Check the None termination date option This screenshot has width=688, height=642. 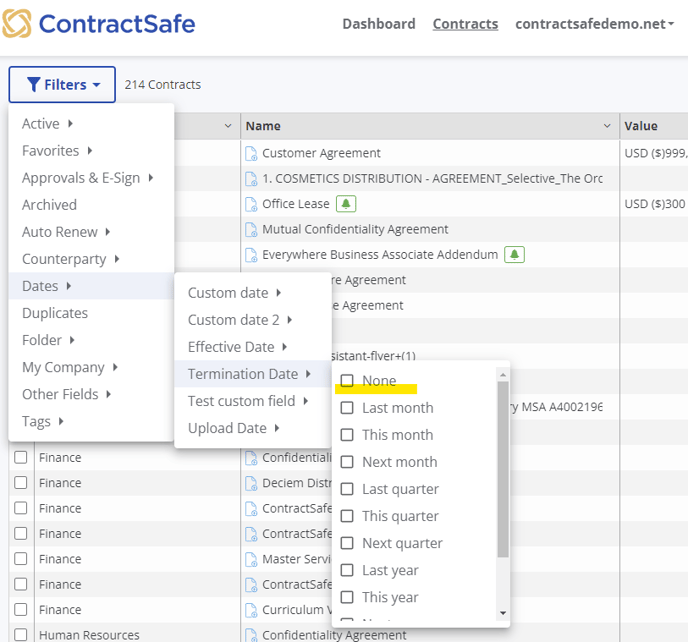[347, 380]
